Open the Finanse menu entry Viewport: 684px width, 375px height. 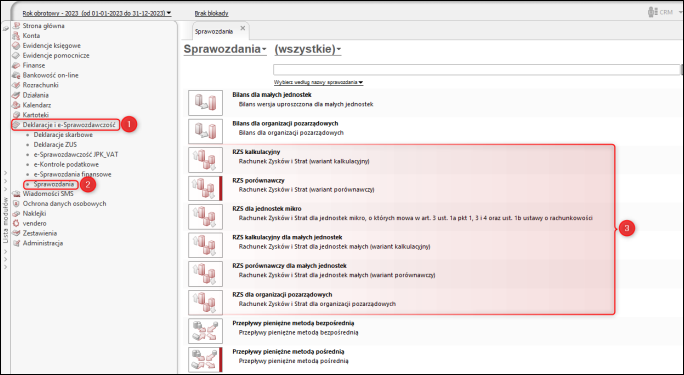pyautogui.click(x=34, y=65)
